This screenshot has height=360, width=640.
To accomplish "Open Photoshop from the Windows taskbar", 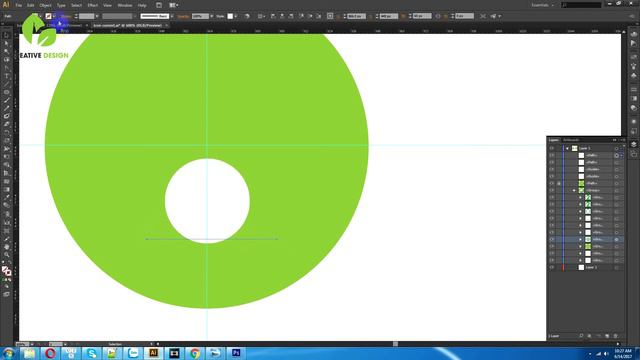I will pos(236,353).
